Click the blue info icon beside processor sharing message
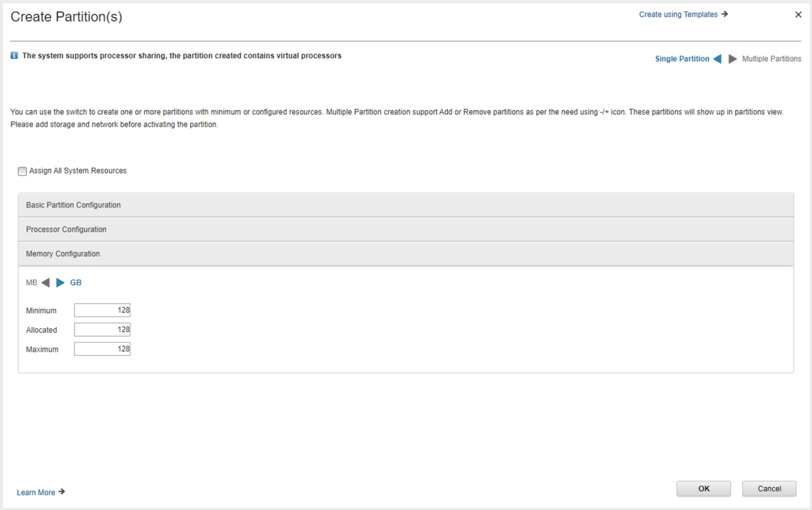812x510 pixels. (14, 56)
